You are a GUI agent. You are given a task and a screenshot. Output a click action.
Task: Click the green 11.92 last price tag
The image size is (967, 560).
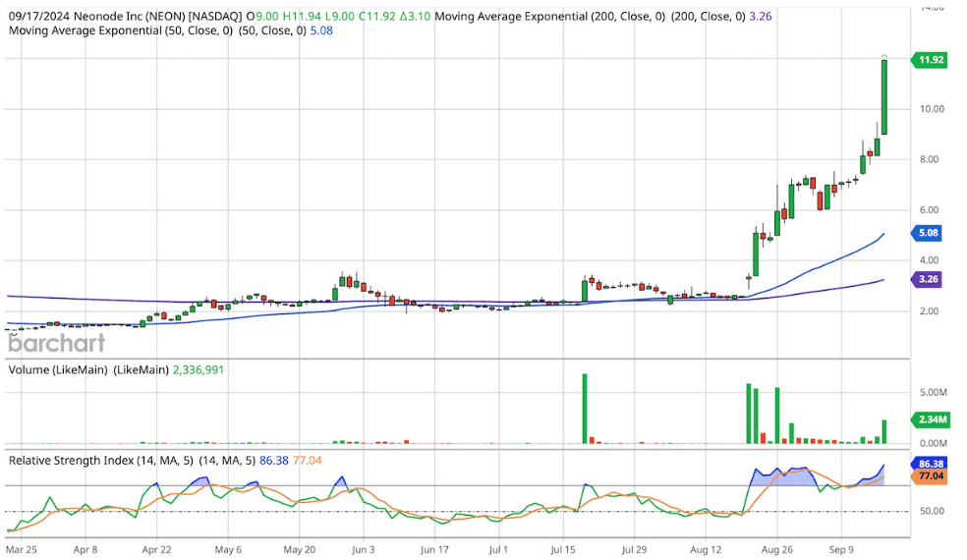(931, 60)
